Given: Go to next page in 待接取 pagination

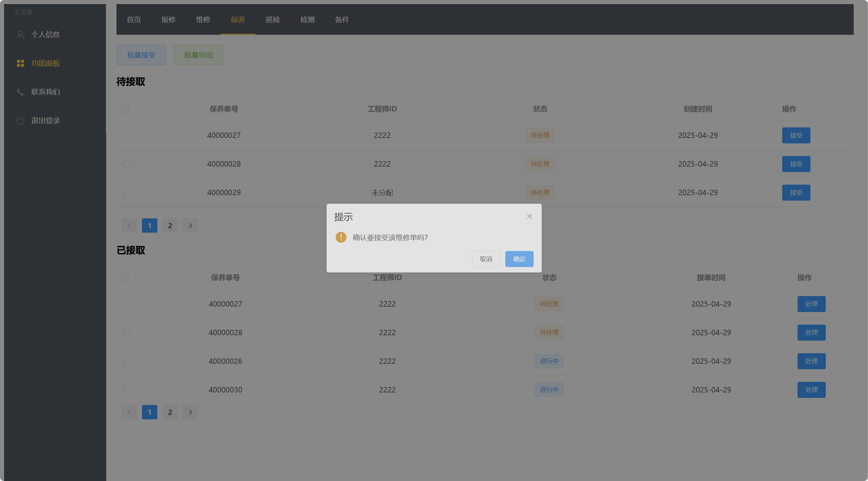Looking at the screenshot, I should point(190,226).
